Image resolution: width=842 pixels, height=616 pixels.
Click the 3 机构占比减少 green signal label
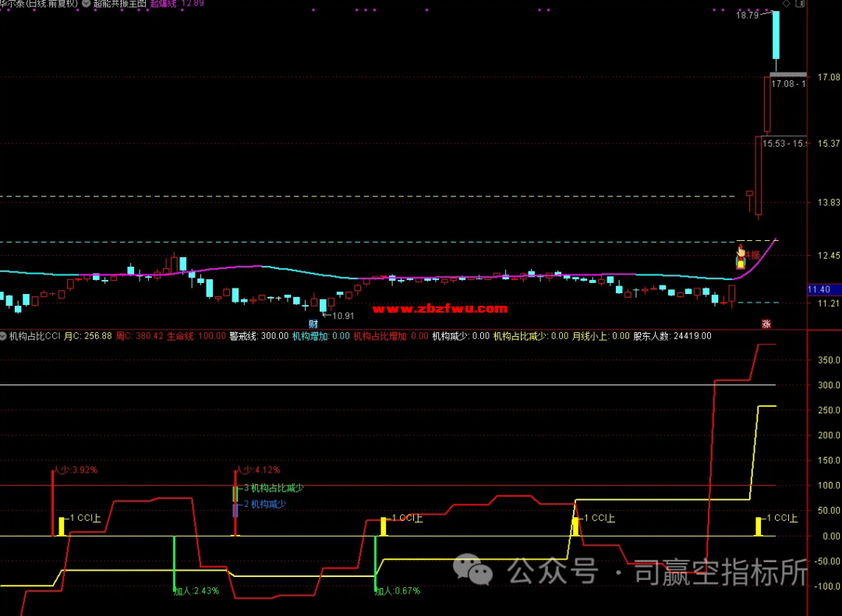pyautogui.click(x=274, y=488)
